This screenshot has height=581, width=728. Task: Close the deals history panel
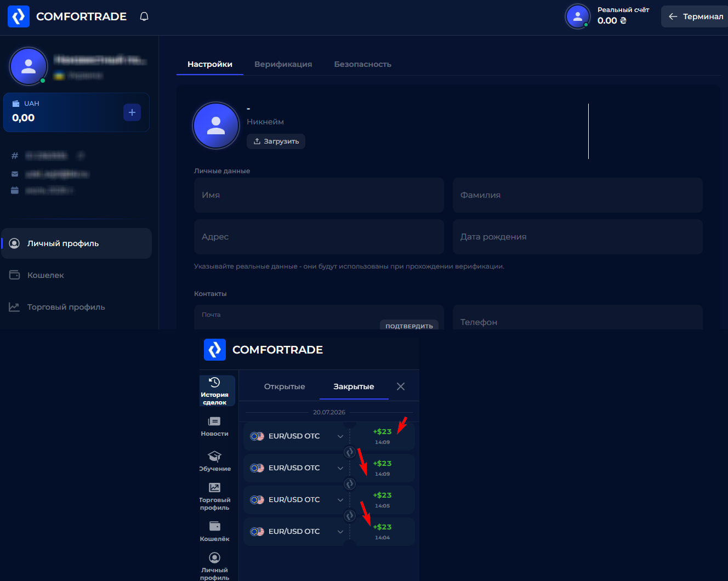[401, 386]
